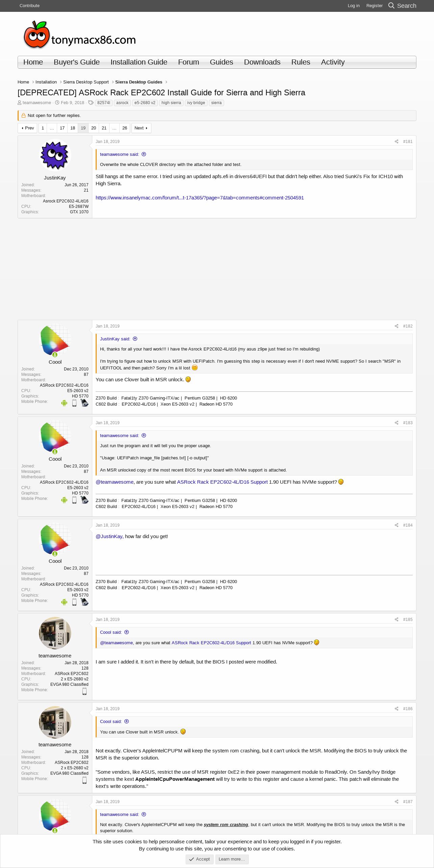Click the iPhone icon in Coool's #182 profile

coord(74,403)
